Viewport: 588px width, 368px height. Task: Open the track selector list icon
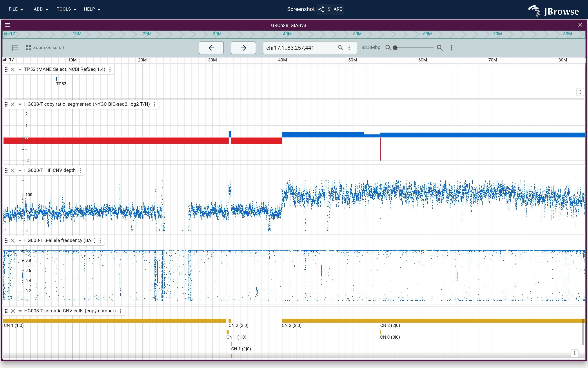click(x=15, y=48)
